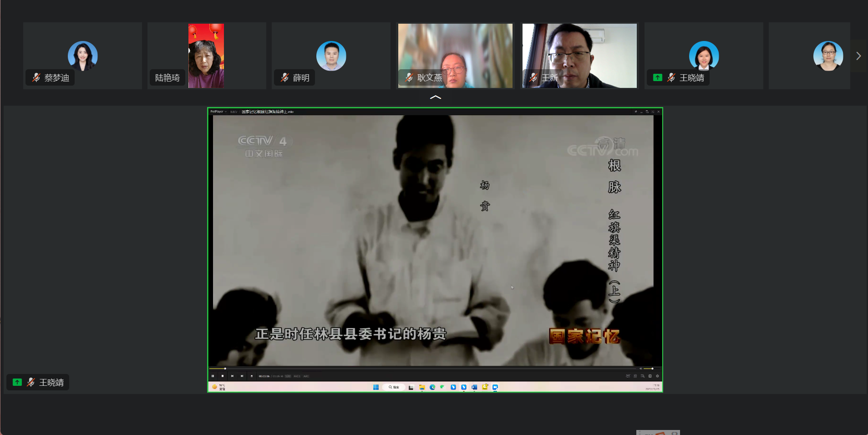Open the PotPlayer playlist panel icon
The height and width of the screenshot is (435, 868).
(650, 376)
